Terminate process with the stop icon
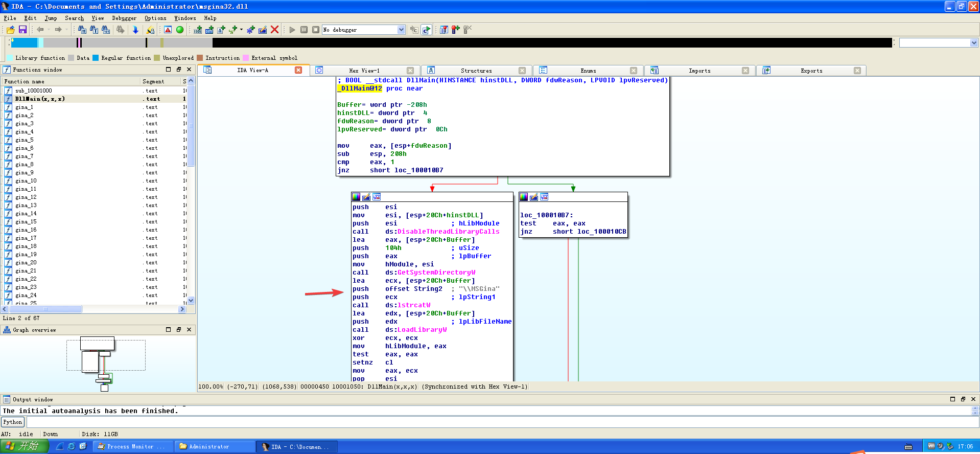Screen dimensions: 980x454 click(316, 30)
